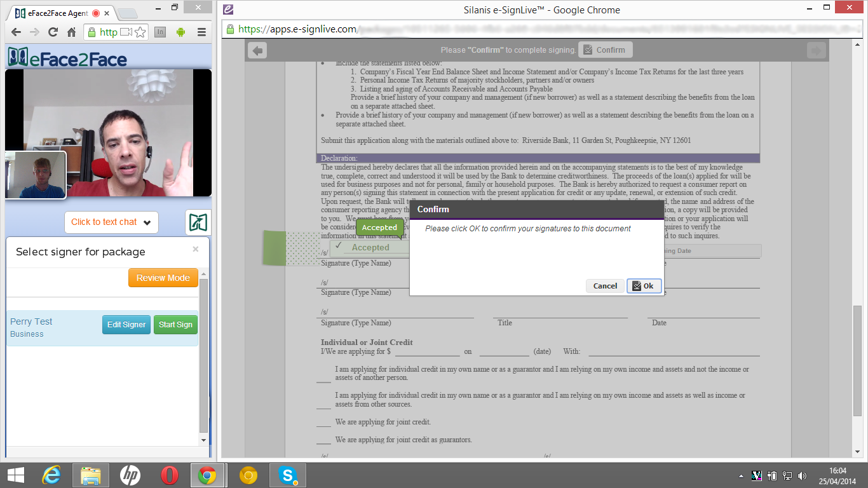Click the eFace2Face header logo
This screenshot has height=488, width=868.
(x=67, y=58)
